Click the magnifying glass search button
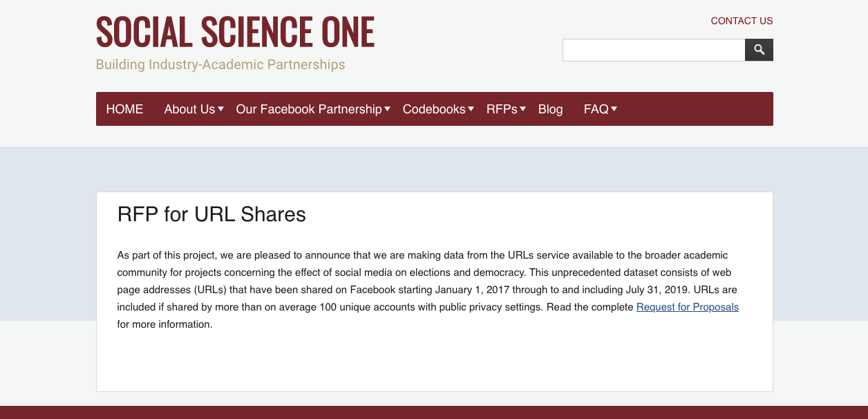This screenshot has width=868, height=419. point(759,50)
